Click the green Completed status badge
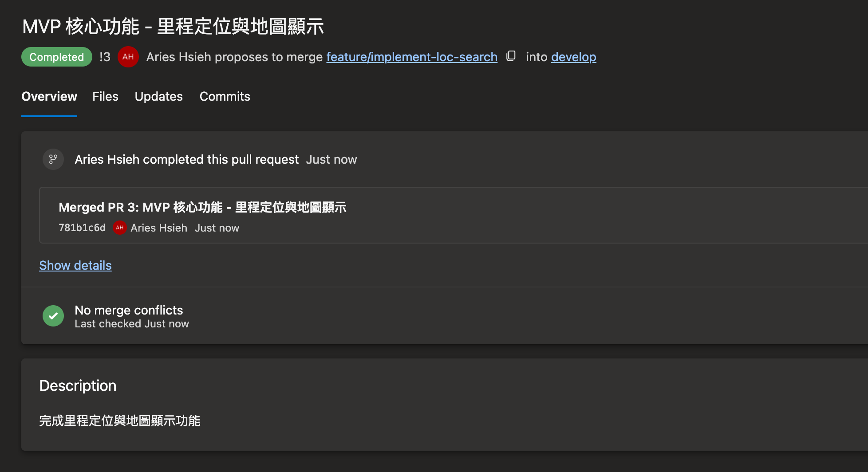 [x=56, y=57]
